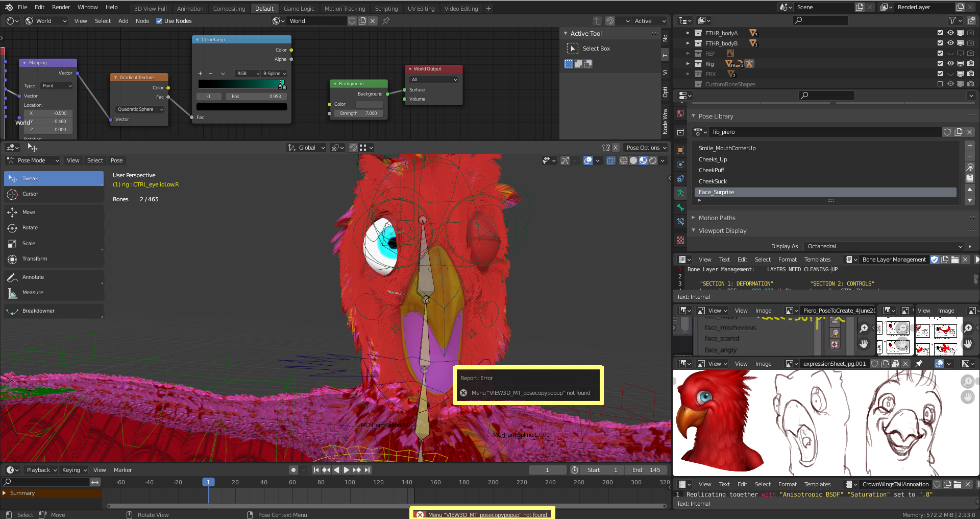Image resolution: width=980 pixels, height=519 pixels.
Task: Open the Render menu
Action: (61, 7)
